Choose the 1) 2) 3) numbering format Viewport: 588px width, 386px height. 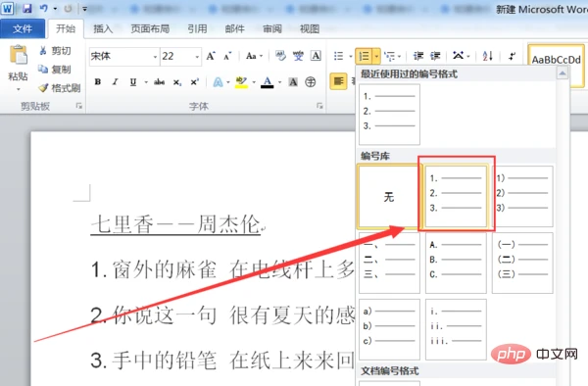pyautogui.click(x=522, y=196)
